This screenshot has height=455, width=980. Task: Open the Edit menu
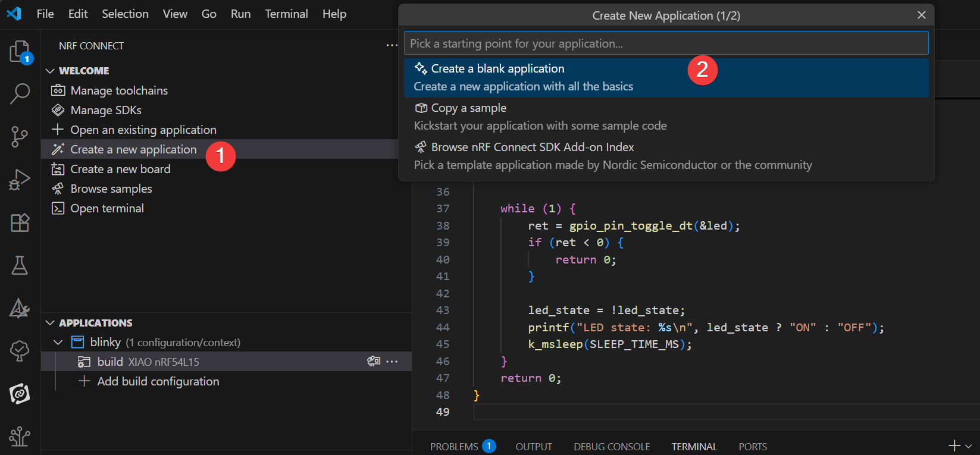coord(78,14)
